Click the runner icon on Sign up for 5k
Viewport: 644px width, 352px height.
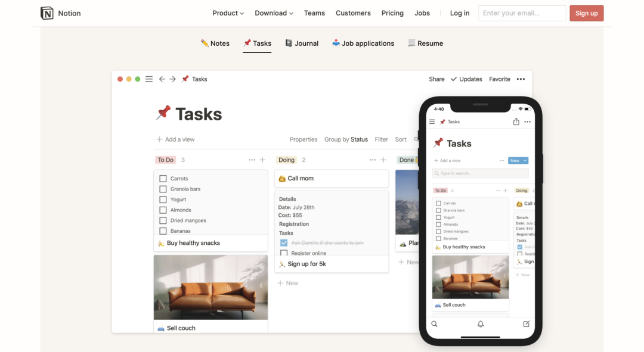[x=281, y=264]
